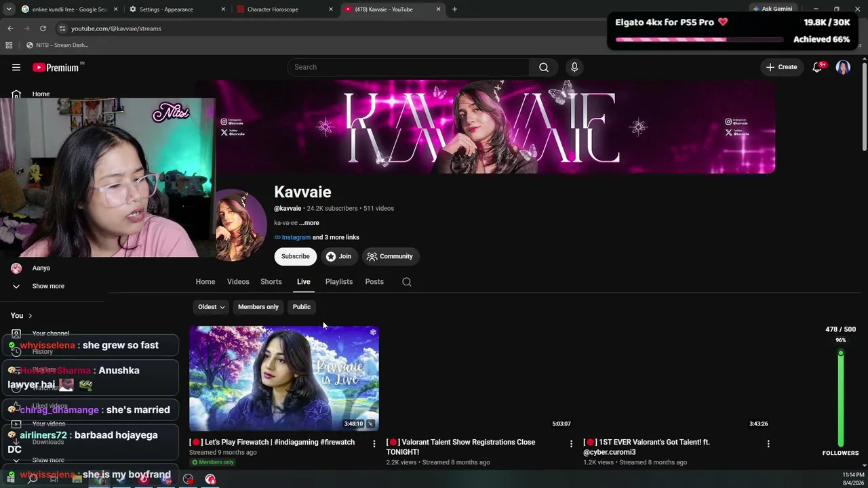Image resolution: width=868 pixels, height=488 pixels.
Task: Click the Create button
Action: 782,67
